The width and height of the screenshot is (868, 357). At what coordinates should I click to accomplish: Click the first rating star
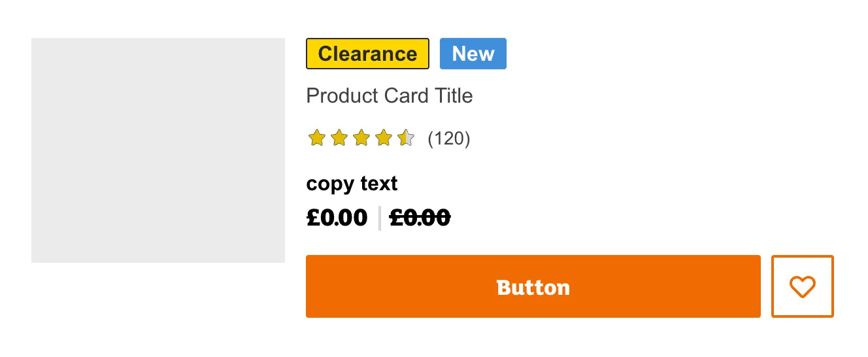317,138
